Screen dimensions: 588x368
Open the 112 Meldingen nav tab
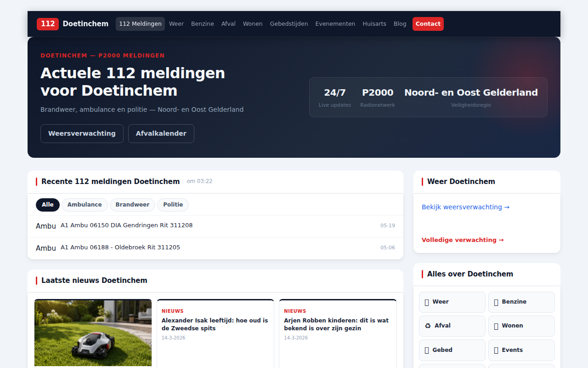140,24
